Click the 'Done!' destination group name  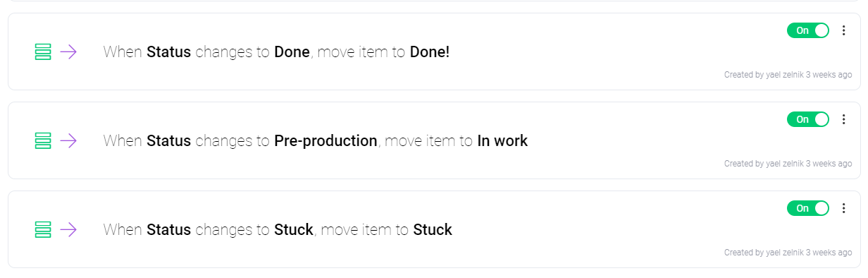[430, 52]
